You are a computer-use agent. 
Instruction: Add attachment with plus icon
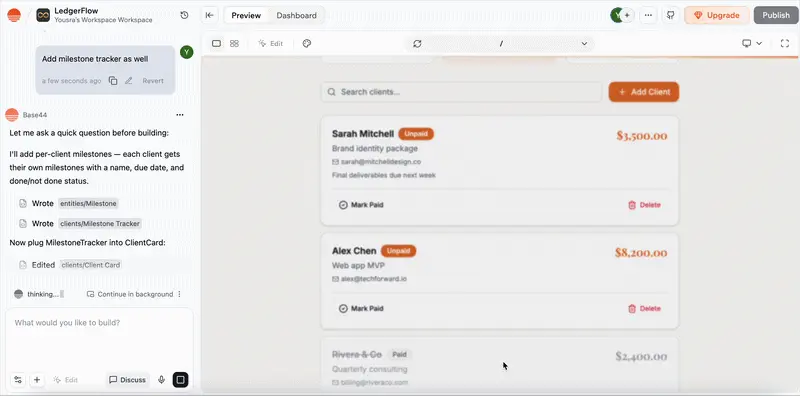click(x=37, y=380)
